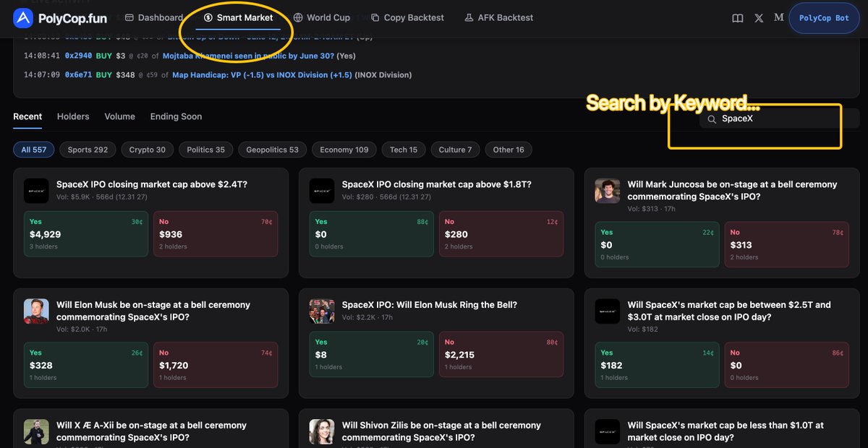Viewport: 868px width, 448px height.
Task: Click SpaceX logo on the $1.8T market card
Action: pyautogui.click(x=322, y=191)
